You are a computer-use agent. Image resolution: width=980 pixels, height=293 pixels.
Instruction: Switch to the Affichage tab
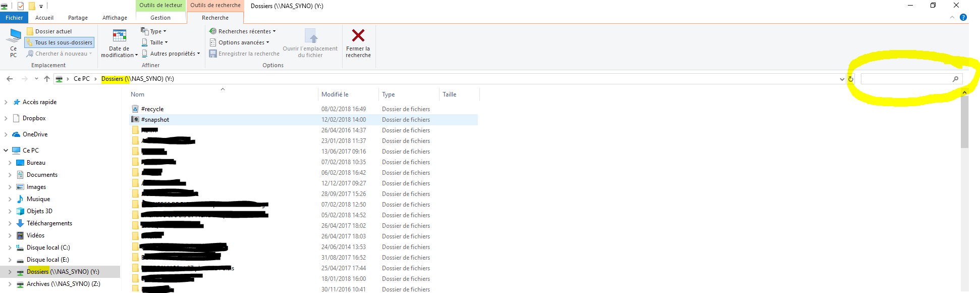point(115,18)
